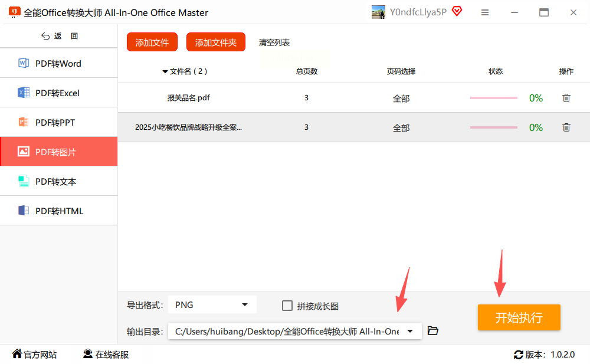Click the 导出格式 label
590x364 pixels.
[145, 305]
